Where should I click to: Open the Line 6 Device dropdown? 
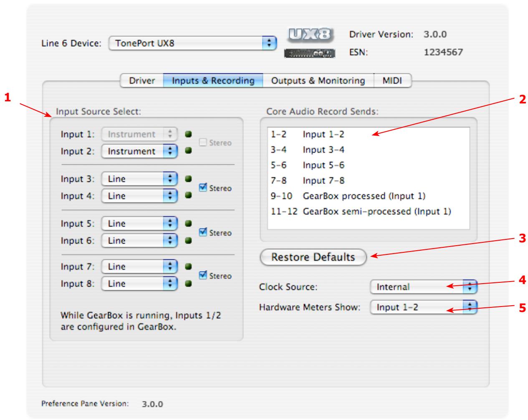[x=192, y=43]
